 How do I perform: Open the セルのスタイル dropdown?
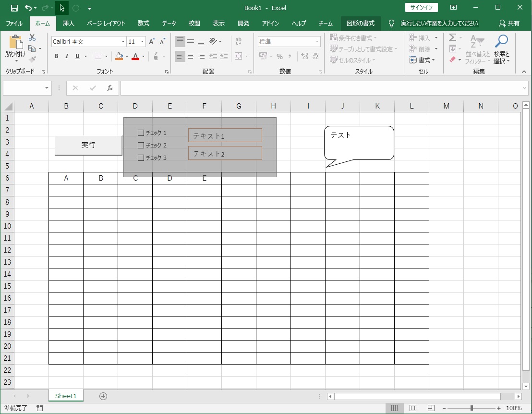pos(352,60)
